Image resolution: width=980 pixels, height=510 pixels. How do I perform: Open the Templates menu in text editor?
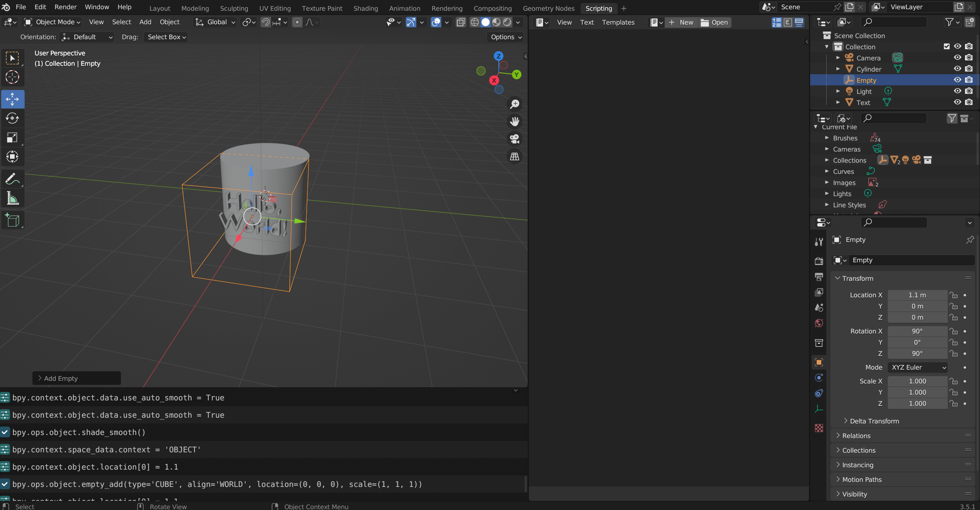click(618, 22)
